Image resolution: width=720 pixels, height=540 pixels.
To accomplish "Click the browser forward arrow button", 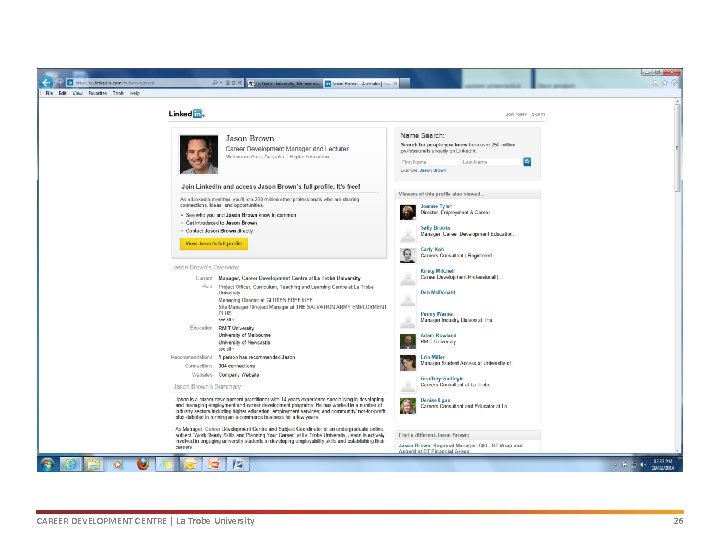I will [x=59, y=83].
